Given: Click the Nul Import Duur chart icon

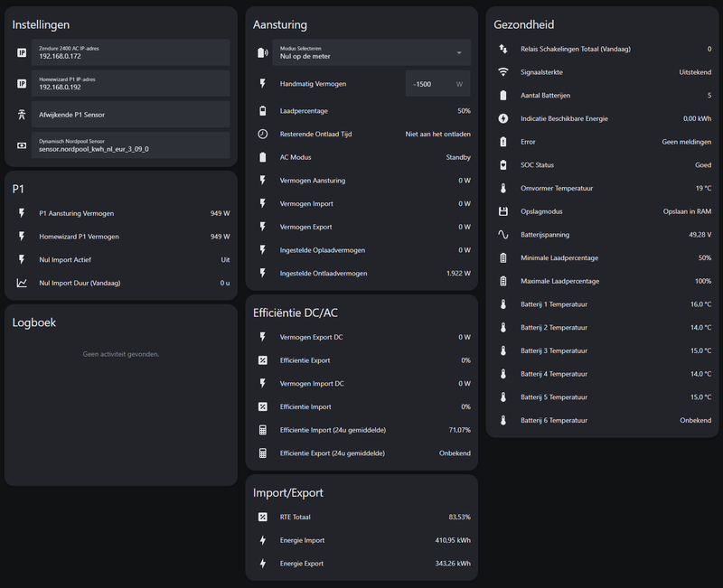Looking at the screenshot, I should point(22,283).
